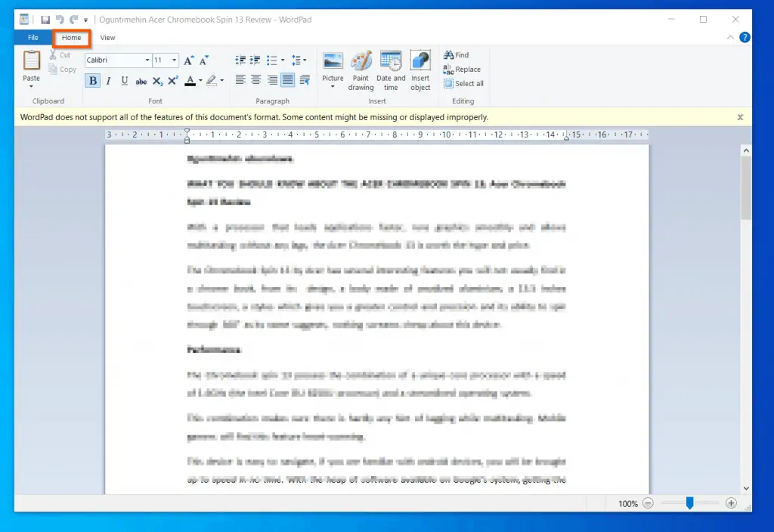Toggle Italic formatting

[x=109, y=80]
